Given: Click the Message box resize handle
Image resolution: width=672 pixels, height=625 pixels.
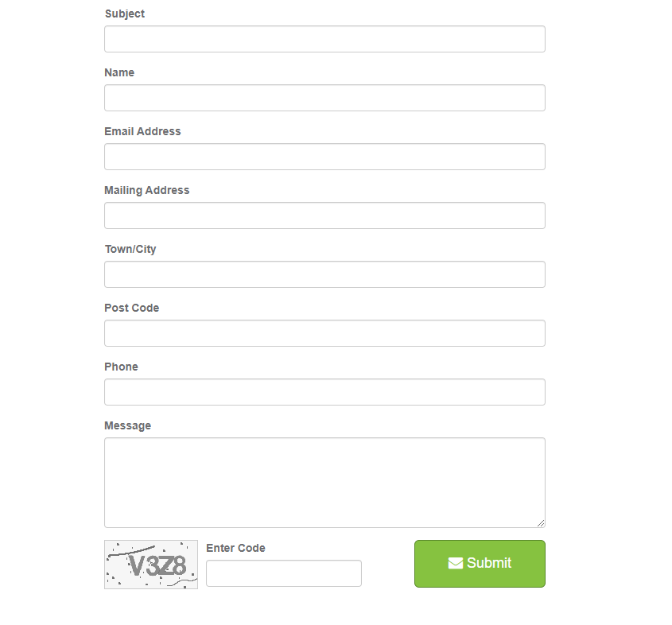Looking at the screenshot, I should coord(541,522).
